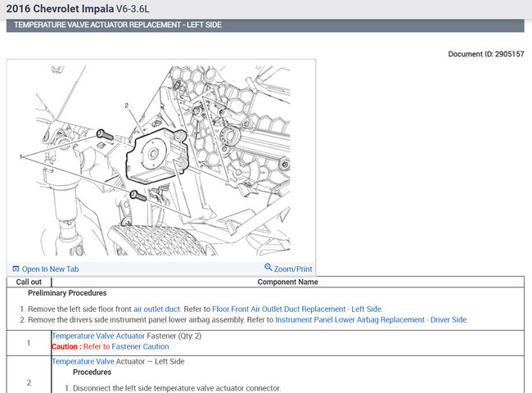Open the Zoom/Print link text
Viewport: 532px width, 393px height.
click(293, 269)
